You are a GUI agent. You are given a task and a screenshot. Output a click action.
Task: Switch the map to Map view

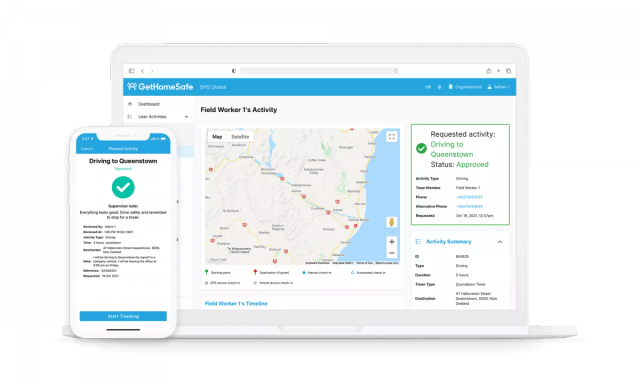click(217, 137)
